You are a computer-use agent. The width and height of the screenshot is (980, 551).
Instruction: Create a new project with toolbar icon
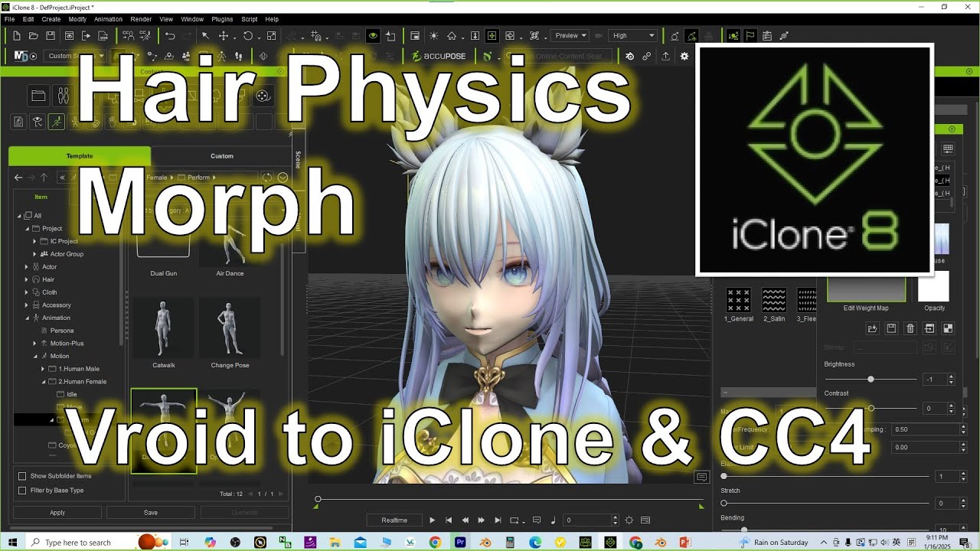point(17,35)
